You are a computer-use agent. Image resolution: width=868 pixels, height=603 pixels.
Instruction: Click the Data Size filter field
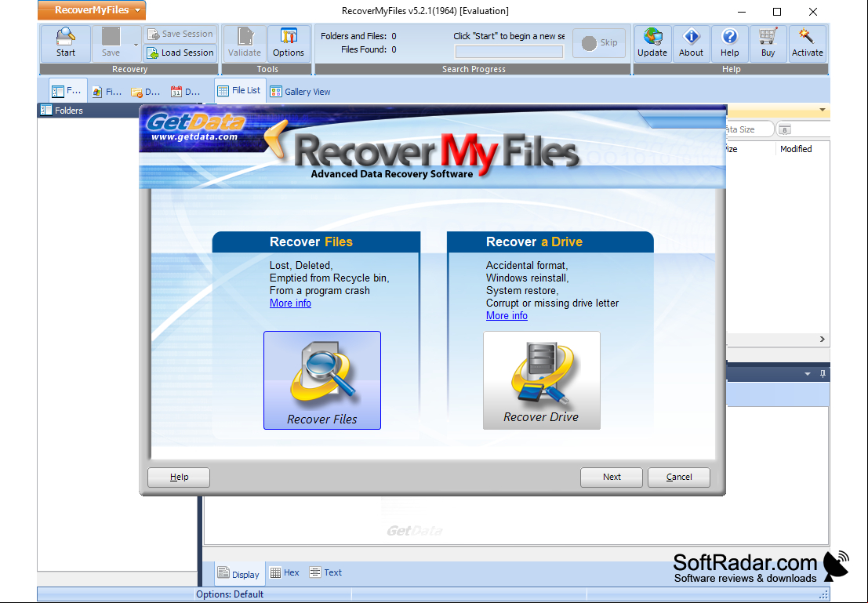[x=750, y=129]
